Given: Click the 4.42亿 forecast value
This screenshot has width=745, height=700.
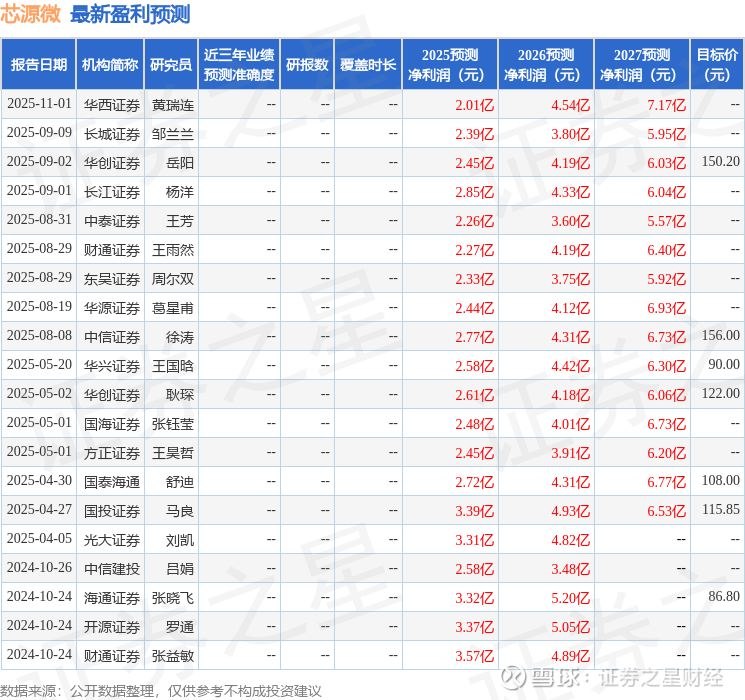Looking at the screenshot, I should point(570,366).
